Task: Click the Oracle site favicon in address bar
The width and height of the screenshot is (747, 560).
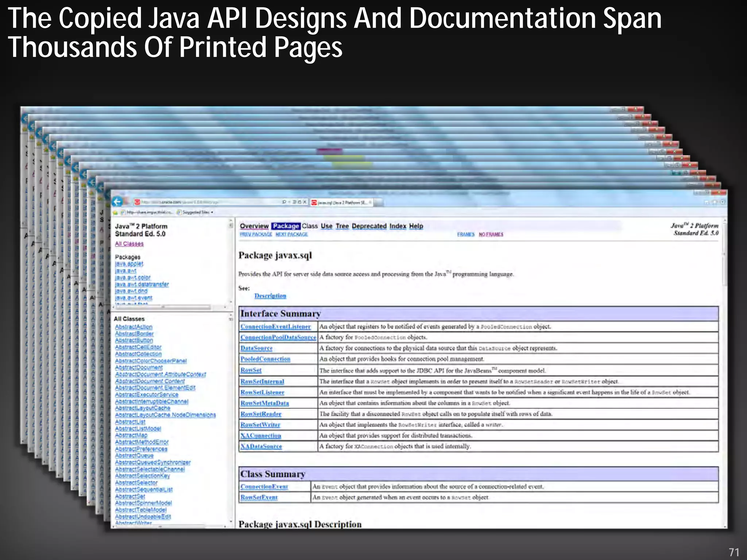Action: (138, 202)
